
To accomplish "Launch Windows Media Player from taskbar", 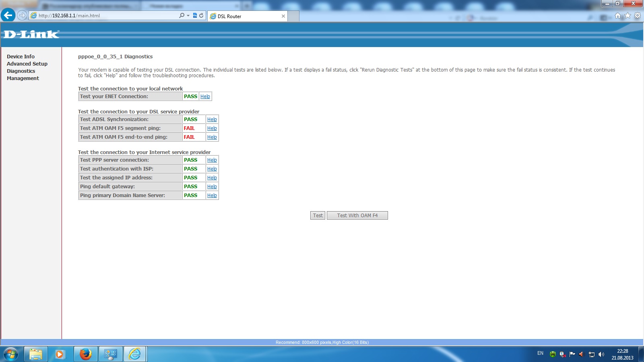I will pos(60,354).
